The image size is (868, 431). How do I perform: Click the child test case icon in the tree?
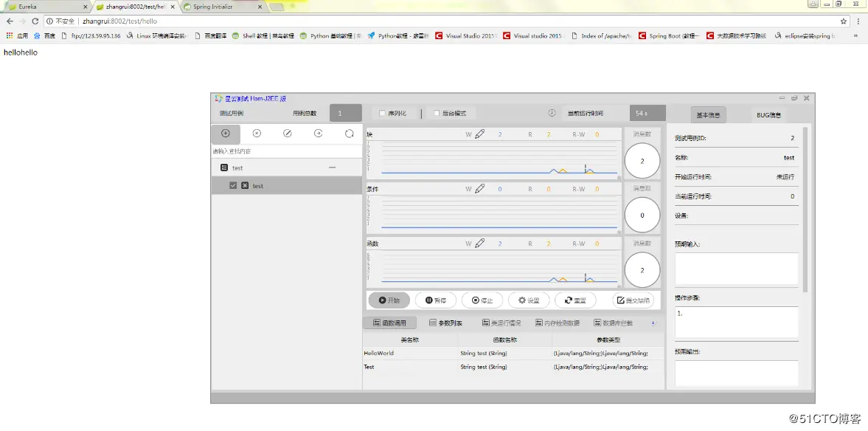pos(245,185)
